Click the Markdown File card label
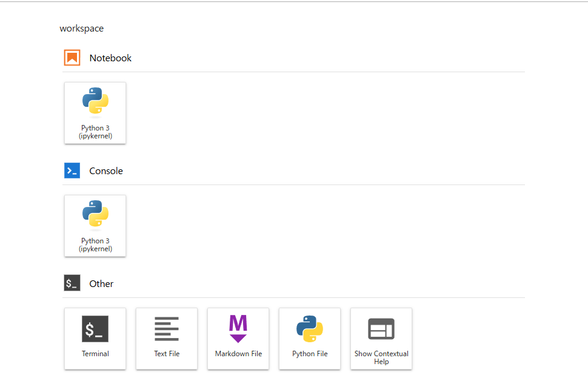The width and height of the screenshot is (588, 392). [238, 354]
